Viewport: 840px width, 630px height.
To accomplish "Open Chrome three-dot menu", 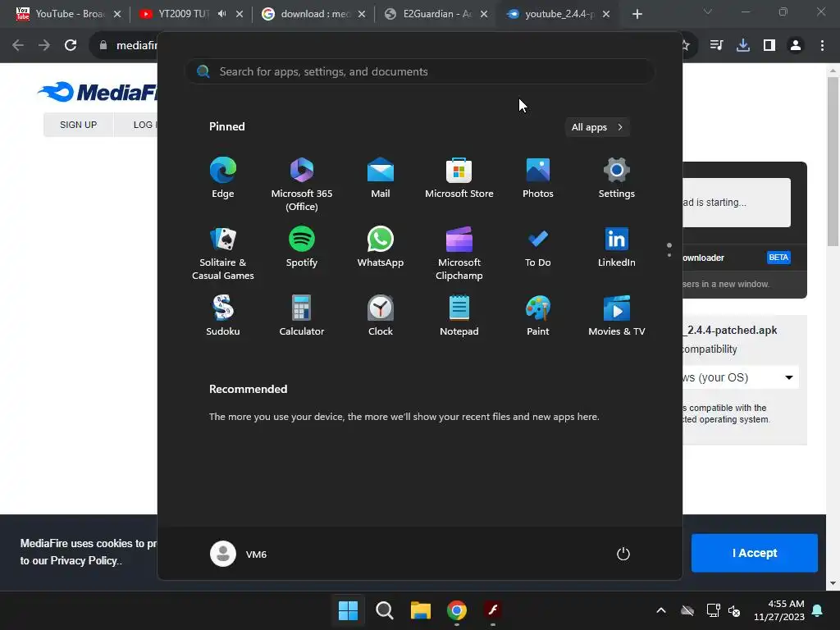I will (822, 45).
